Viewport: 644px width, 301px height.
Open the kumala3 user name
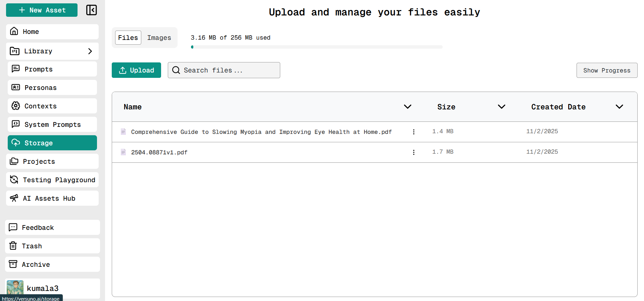tap(43, 289)
